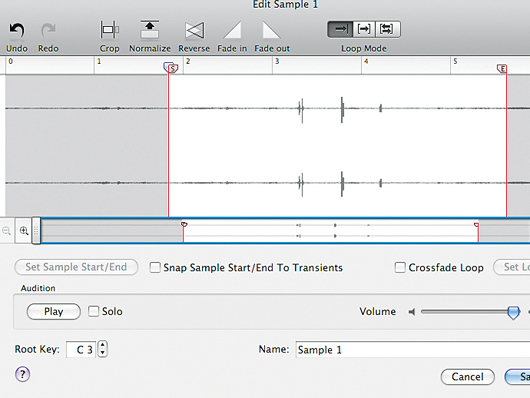
Task: Save changes with the Save button
Action: [x=517, y=377]
